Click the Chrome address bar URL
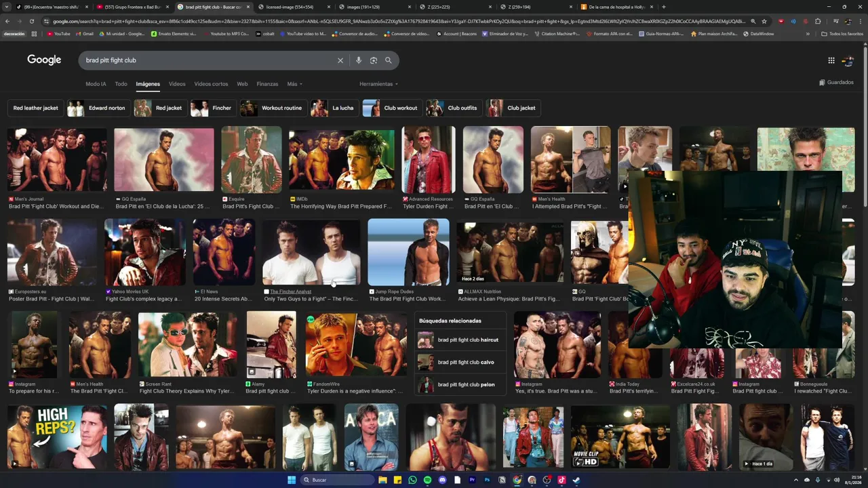Screen dimensions: 868x488 [400, 21]
